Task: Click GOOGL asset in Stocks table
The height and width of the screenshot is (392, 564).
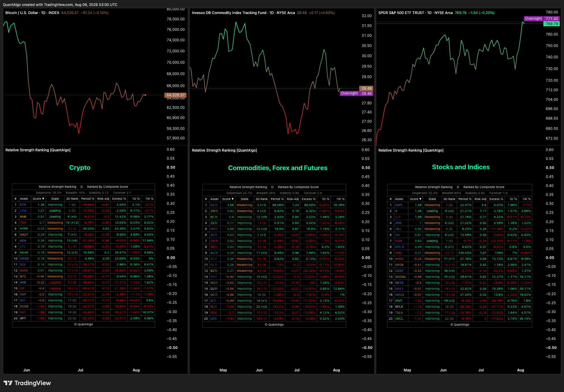Action: tap(401, 277)
